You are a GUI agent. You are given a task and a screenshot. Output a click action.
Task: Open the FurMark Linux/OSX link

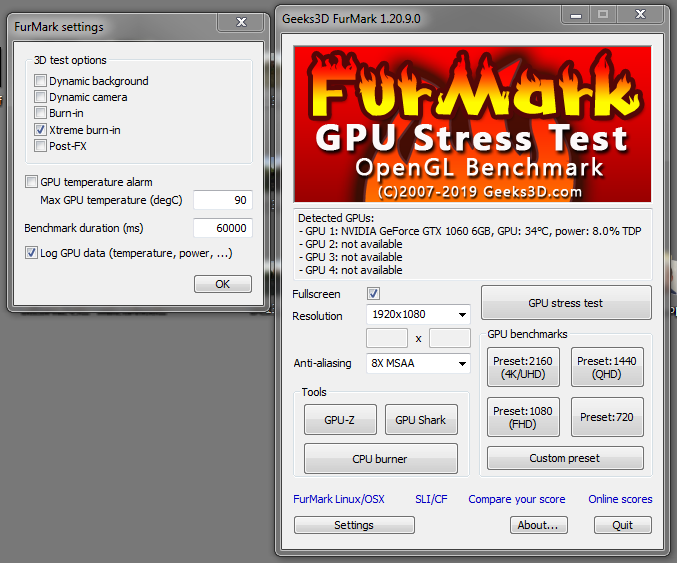coord(338,499)
